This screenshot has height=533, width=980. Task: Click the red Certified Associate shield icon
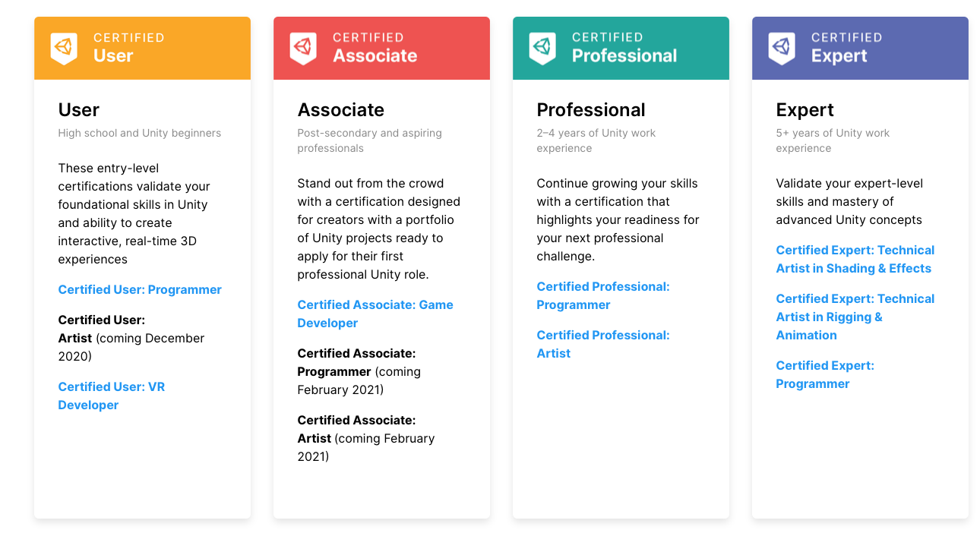[303, 48]
